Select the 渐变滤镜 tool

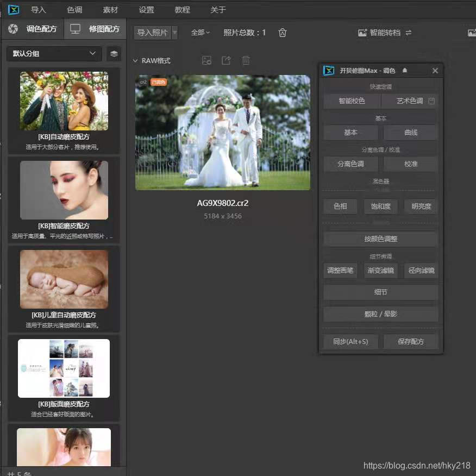[381, 270]
